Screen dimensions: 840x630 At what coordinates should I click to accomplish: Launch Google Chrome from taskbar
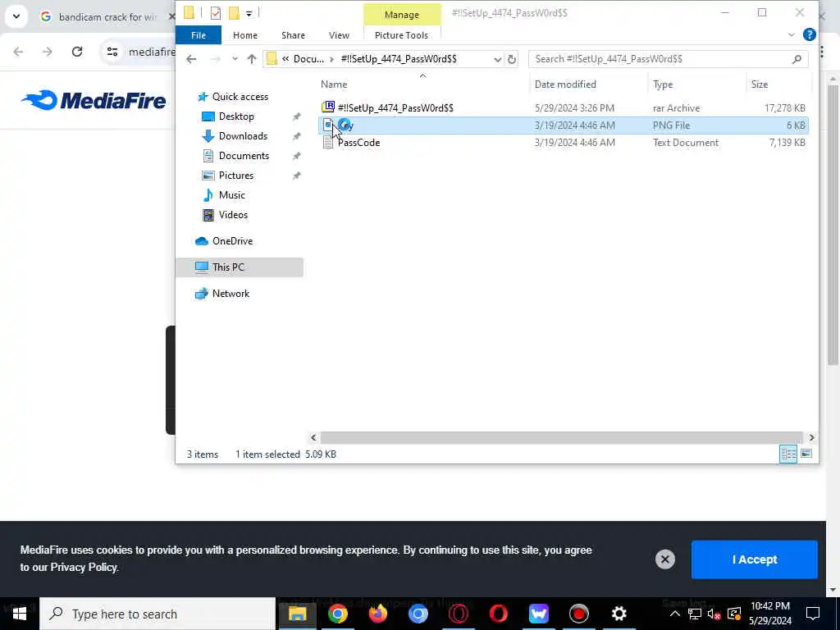(x=338, y=614)
